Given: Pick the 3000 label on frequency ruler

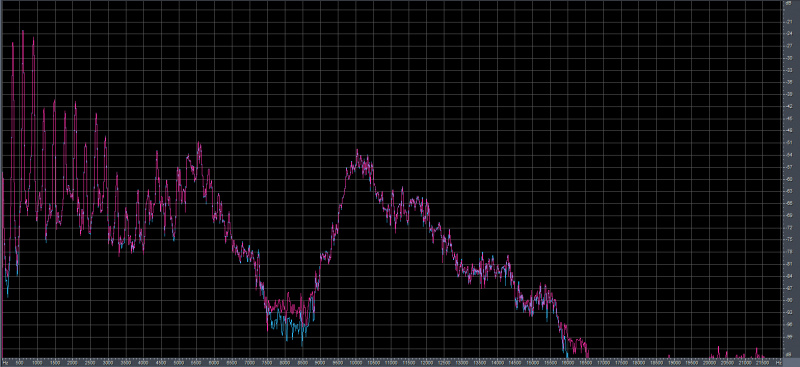Looking at the screenshot, I should [108, 363].
